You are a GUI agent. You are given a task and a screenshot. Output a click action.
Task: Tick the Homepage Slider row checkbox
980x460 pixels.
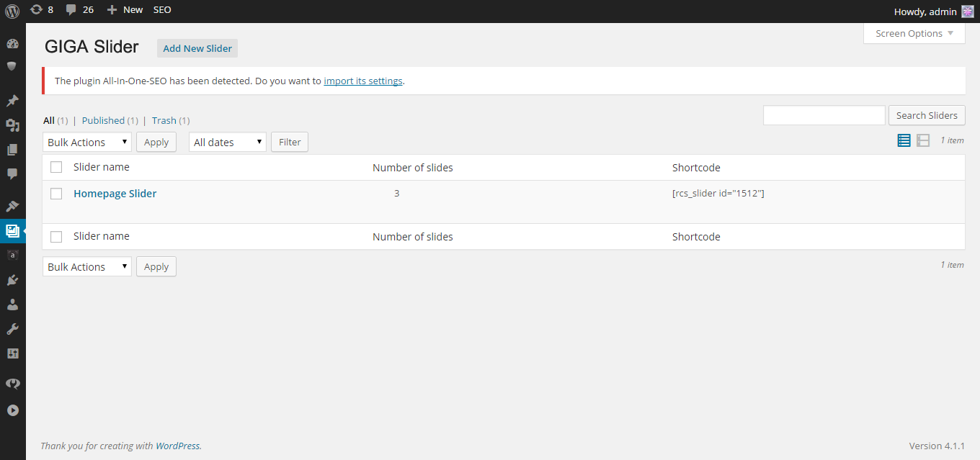56,194
